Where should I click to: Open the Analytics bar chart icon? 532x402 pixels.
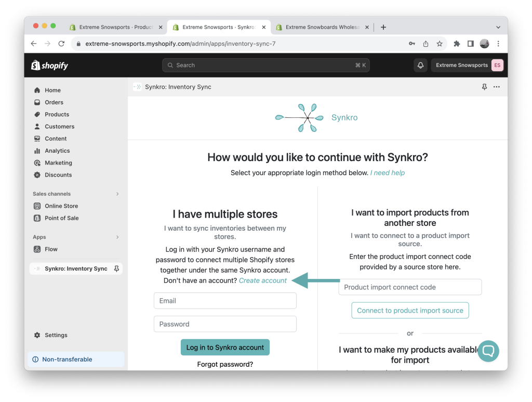coord(37,151)
